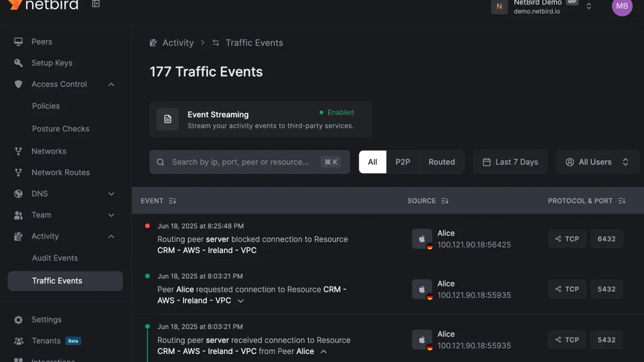The width and height of the screenshot is (644, 362).
Task: Click the sidebar Activity pencil icon
Action: 18,237
